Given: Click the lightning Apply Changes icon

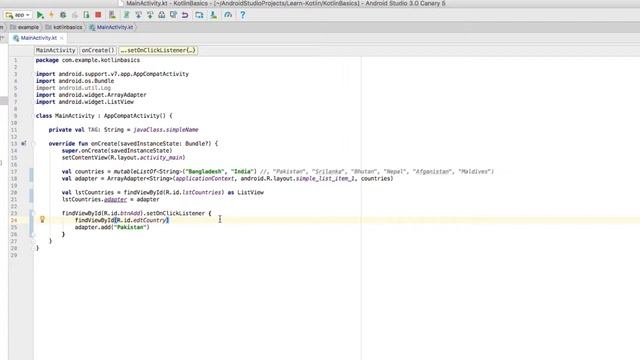Looking at the screenshot, I should (x=51, y=15).
